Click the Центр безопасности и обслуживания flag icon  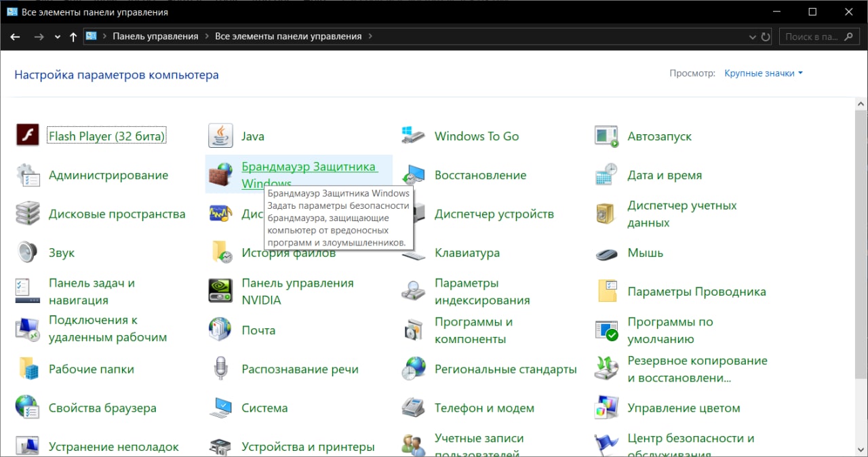[606, 446]
